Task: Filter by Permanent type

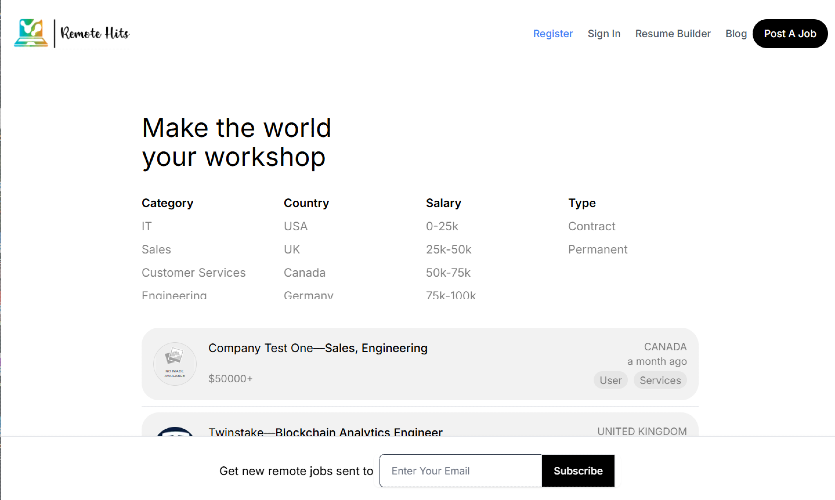Action: 597,249
